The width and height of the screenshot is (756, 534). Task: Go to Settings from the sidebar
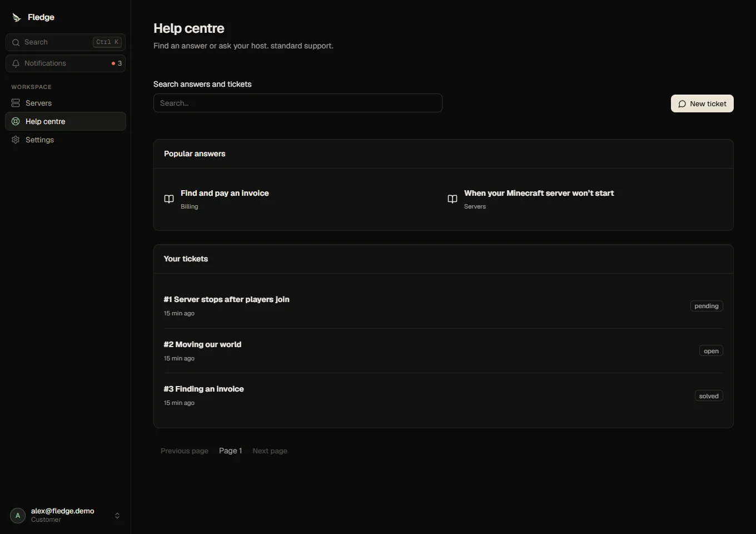[x=66, y=140]
